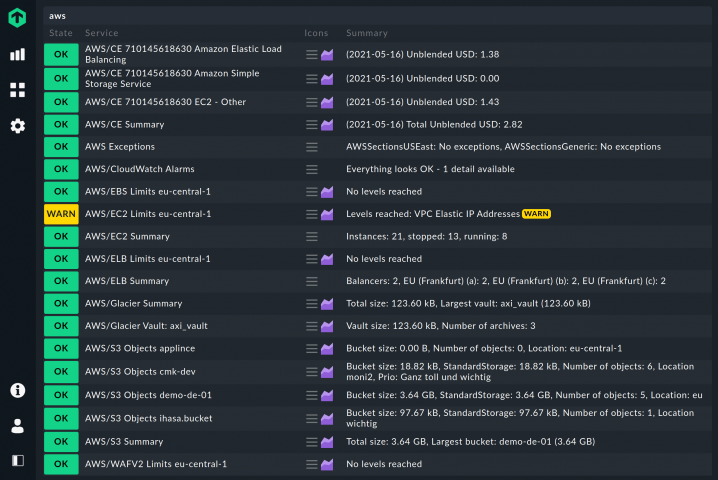
Task: Open the User profile sidebar icon
Action: pyautogui.click(x=17, y=425)
